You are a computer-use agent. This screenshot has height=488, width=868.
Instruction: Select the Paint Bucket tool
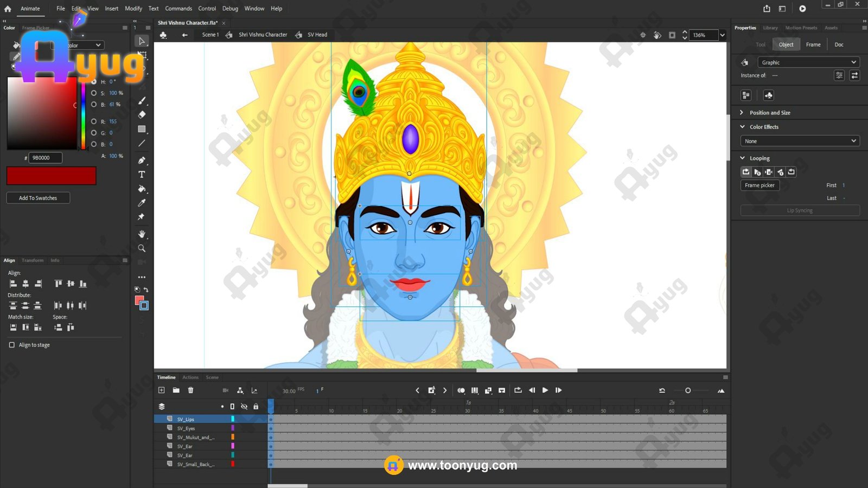(x=142, y=189)
